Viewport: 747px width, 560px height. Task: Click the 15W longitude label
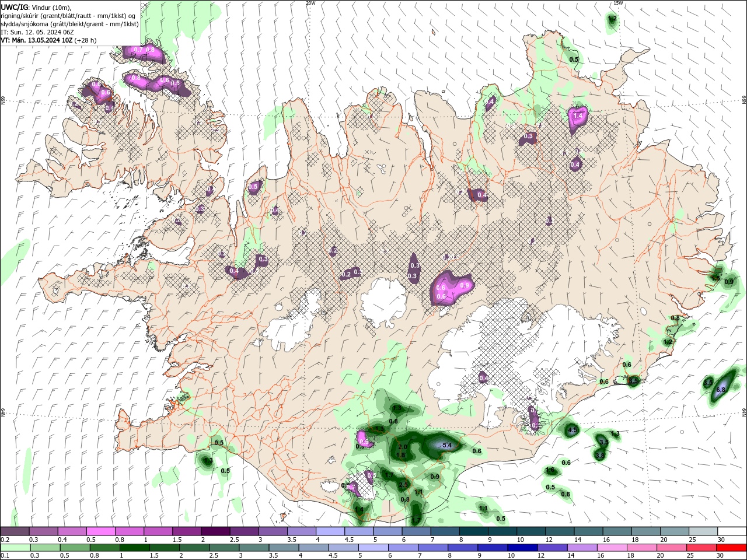point(619,3)
